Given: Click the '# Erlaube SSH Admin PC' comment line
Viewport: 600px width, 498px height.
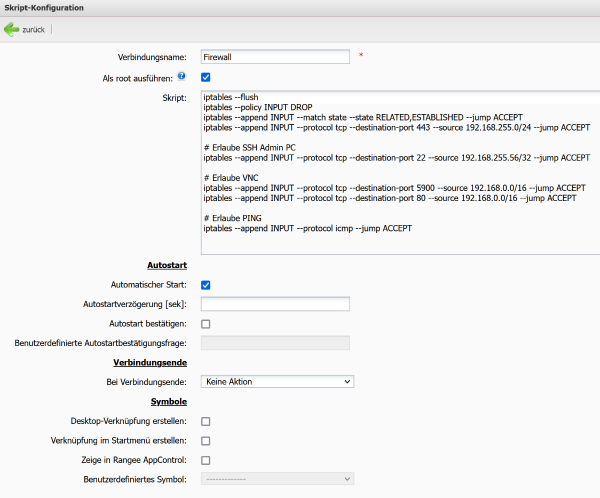Looking at the screenshot, I should coord(248,147).
